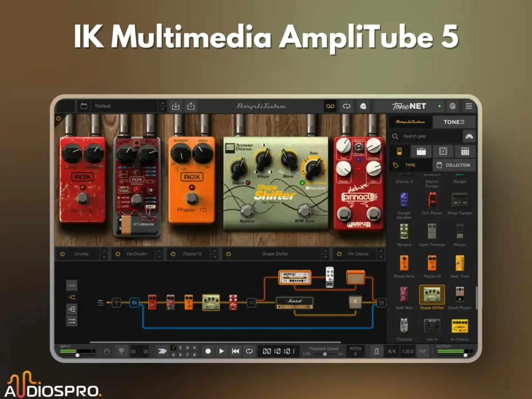Open the tuner in the bottom bar
The height and width of the screenshot is (399, 532).
pos(121,352)
